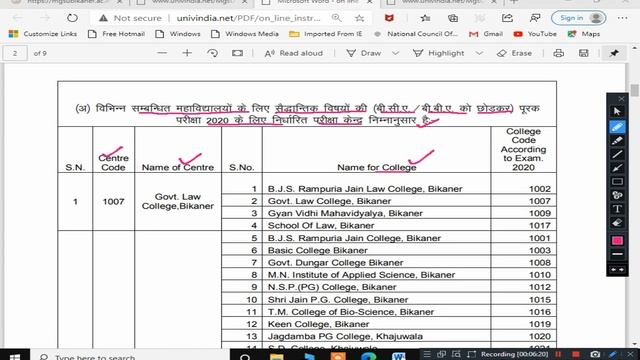Select the text T annotation tool
Image resolution: width=640 pixels, height=360 pixels.
coord(617,209)
